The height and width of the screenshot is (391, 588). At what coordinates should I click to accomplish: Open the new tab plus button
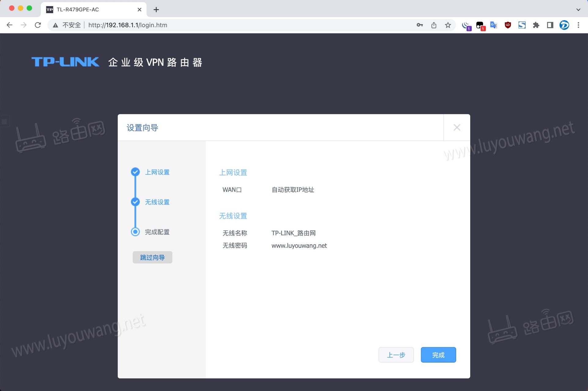click(x=156, y=9)
